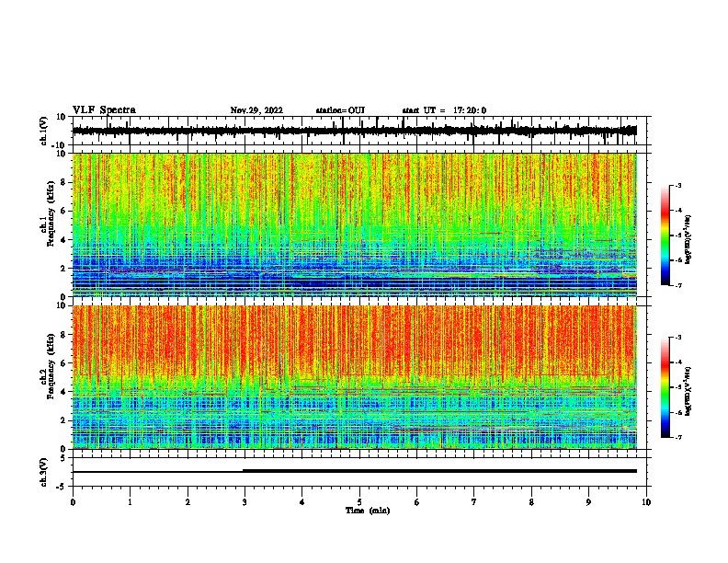The height and width of the screenshot is (563, 728).
Task: Click the "Time (min)" axis label
Action: pos(368,511)
